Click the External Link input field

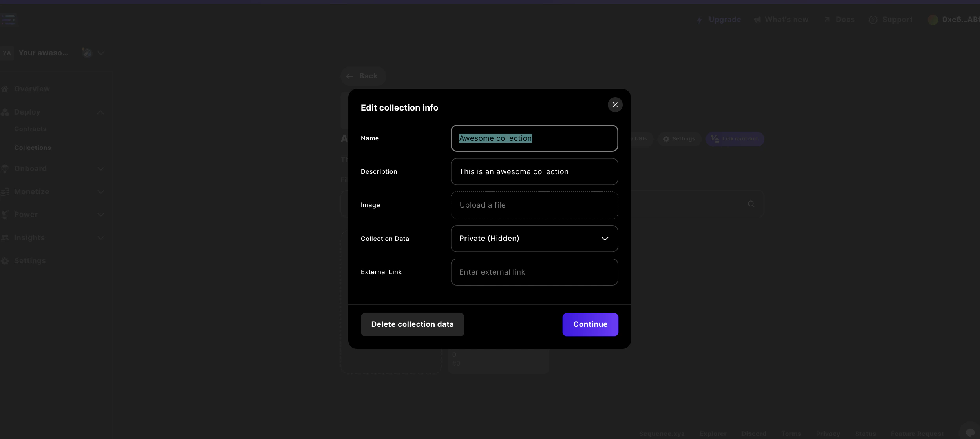click(534, 272)
